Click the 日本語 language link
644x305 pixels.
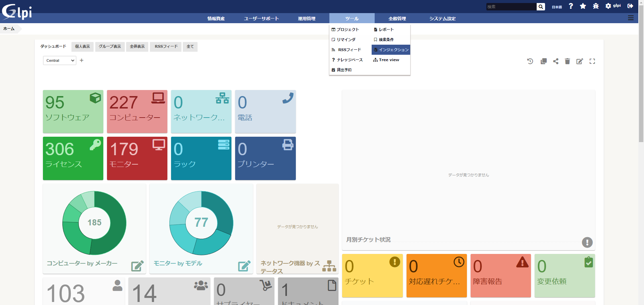point(557,7)
